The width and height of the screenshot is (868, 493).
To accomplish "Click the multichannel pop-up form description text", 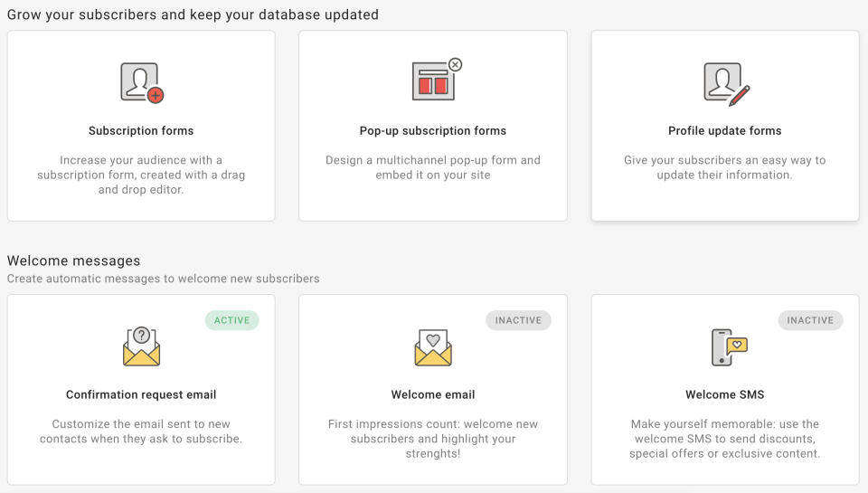I will (433, 167).
